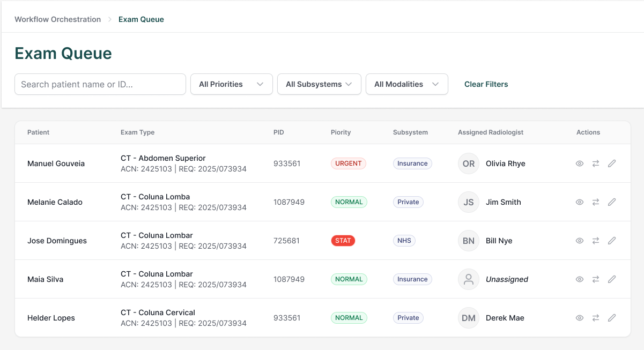Click the URGENT priority badge
This screenshot has width=644, height=350.
[x=349, y=163]
